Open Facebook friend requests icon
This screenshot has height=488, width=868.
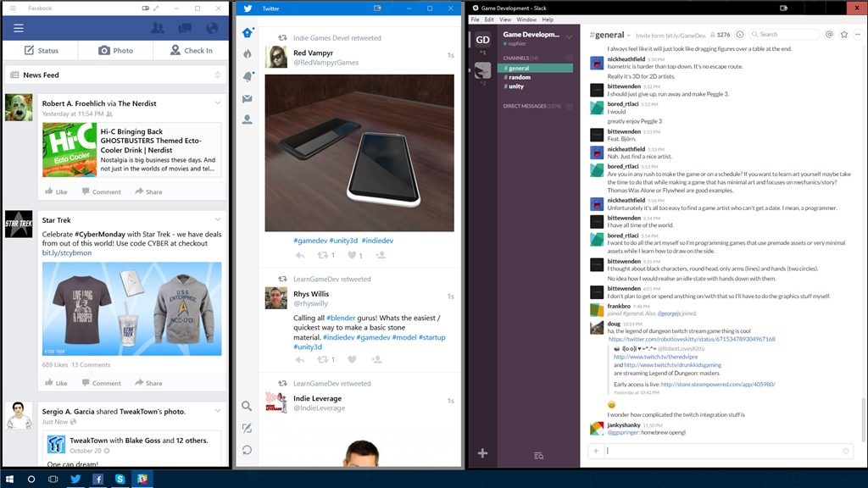(158, 28)
